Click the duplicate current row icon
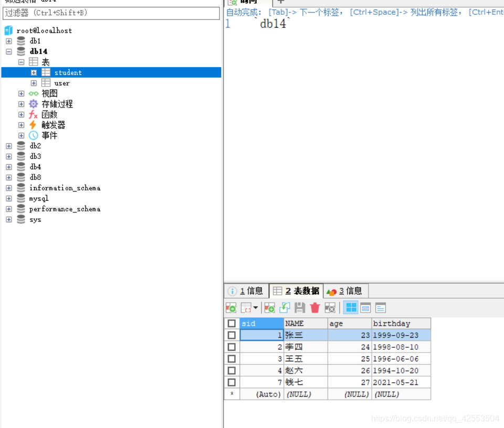 pyautogui.click(x=285, y=308)
